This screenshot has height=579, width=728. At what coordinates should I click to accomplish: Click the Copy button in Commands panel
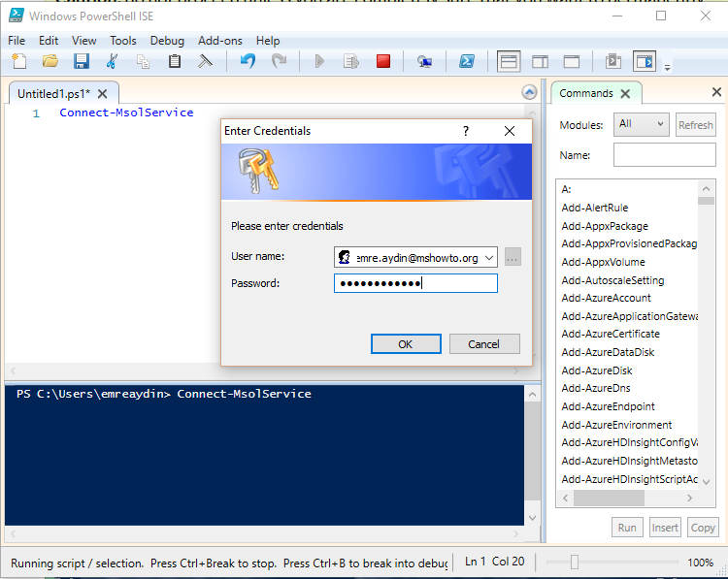[703, 528]
